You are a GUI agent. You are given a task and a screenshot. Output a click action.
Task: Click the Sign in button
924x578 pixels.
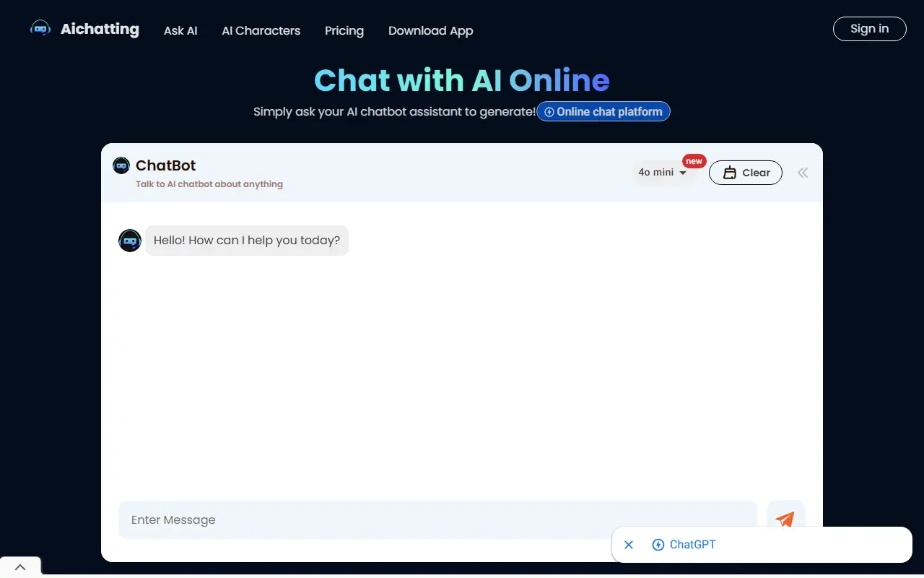point(869,29)
